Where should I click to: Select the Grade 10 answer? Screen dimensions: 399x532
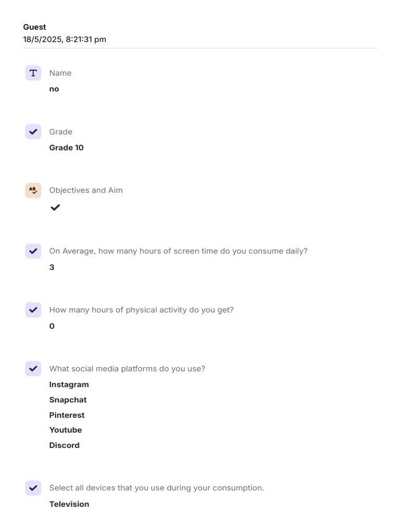coord(66,148)
